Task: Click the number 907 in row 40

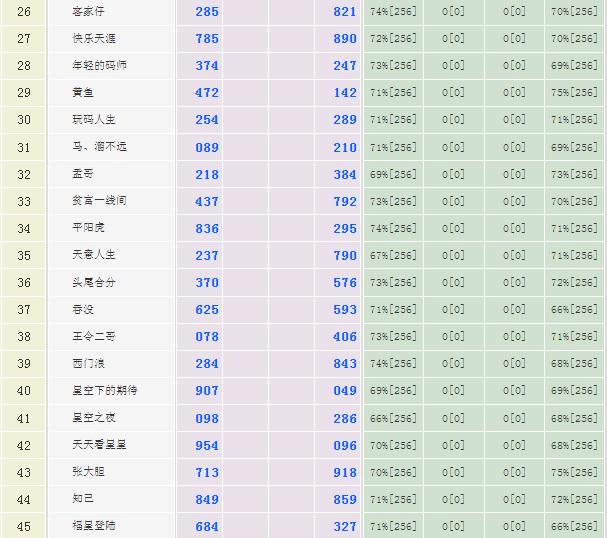Action: [207, 391]
